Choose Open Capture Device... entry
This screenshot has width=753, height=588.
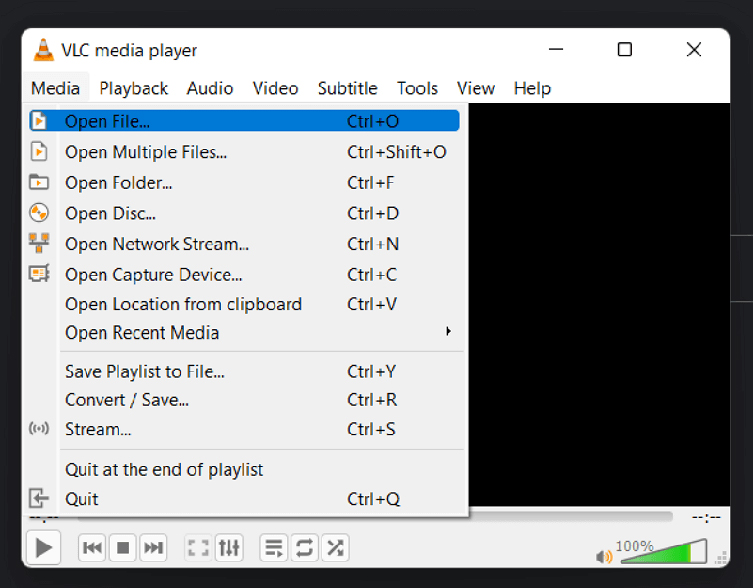(x=244, y=274)
